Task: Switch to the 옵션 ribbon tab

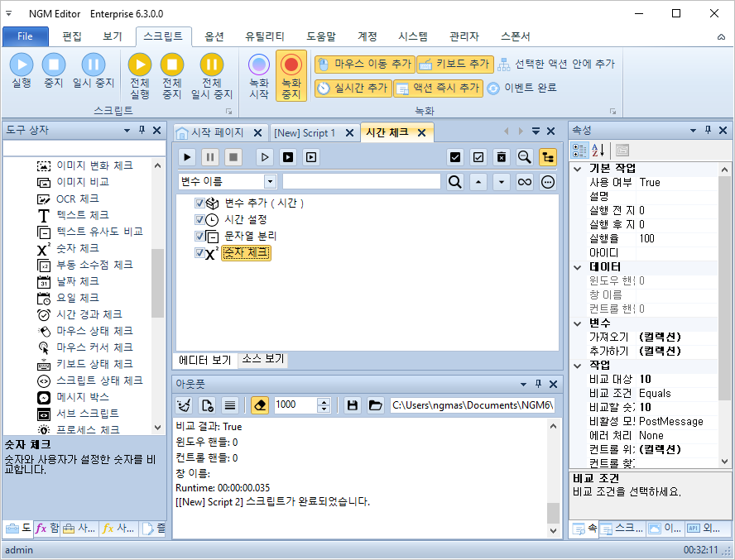Action: (214, 36)
